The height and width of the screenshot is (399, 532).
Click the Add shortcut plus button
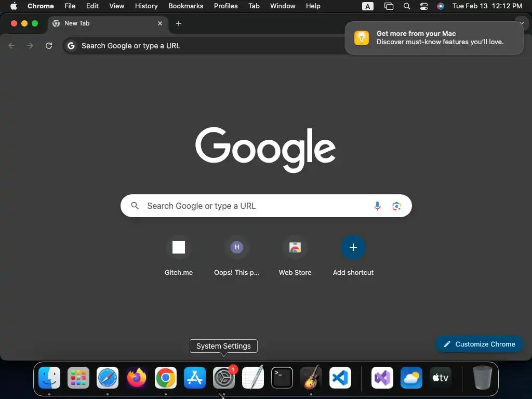[353, 247]
